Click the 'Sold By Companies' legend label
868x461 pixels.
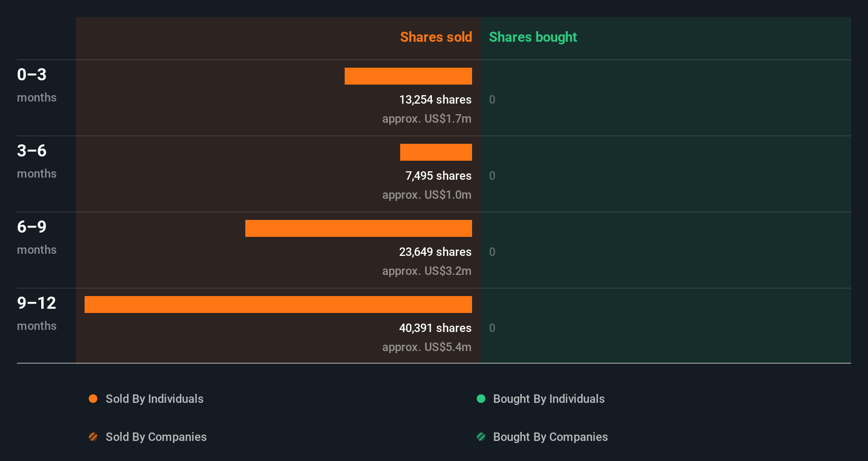click(x=156, y=437)
